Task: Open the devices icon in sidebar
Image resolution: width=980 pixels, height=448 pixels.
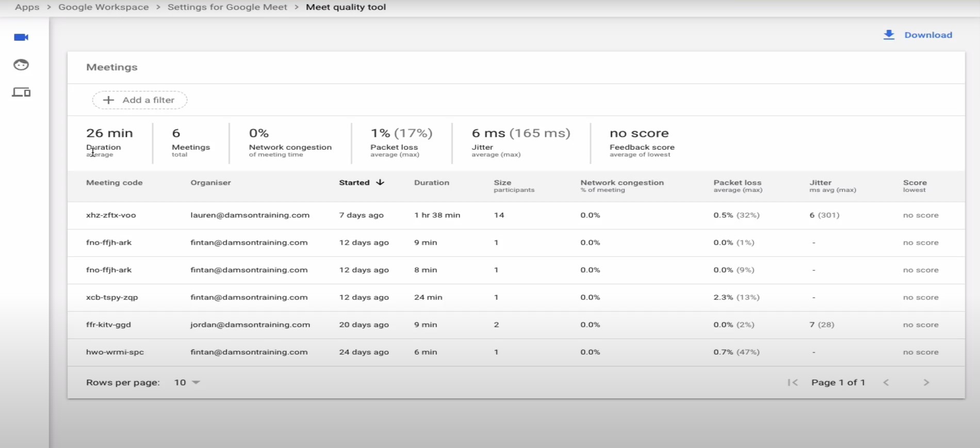Action: click(21, 92)
